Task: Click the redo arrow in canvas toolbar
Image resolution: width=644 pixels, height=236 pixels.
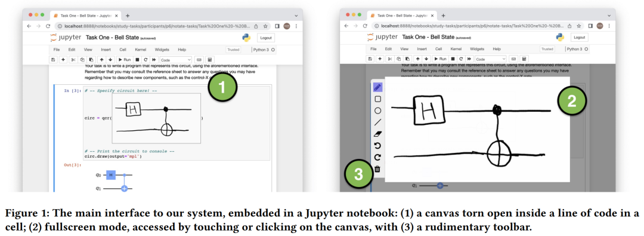Action: pyautogui.click(x=377, y=157)
